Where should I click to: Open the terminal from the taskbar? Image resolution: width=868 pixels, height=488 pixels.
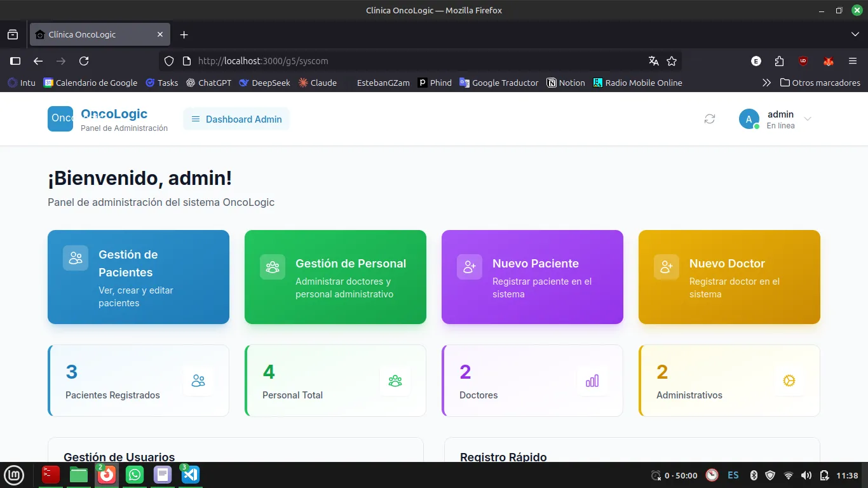click(51, 475)
